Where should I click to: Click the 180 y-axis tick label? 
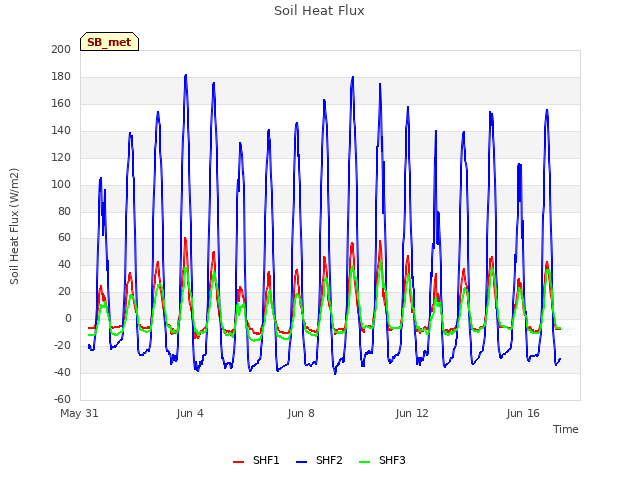pyautogui.click(x=61, y=76)
